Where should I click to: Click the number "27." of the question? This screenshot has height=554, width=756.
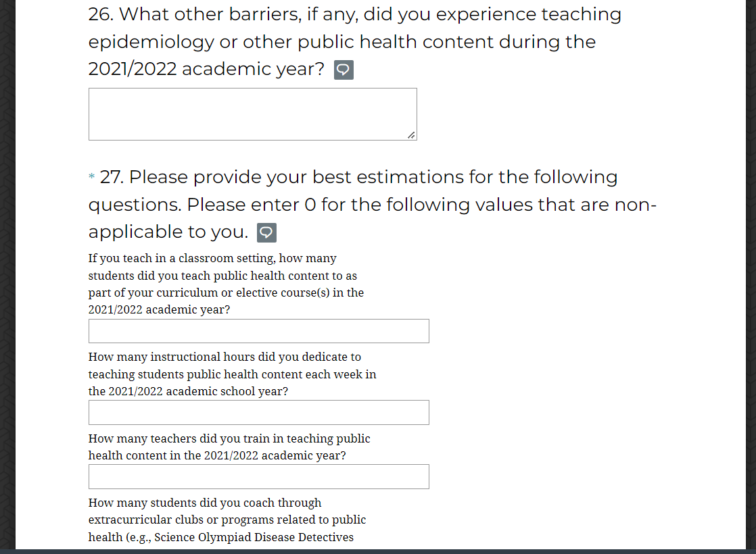point(112,178)
